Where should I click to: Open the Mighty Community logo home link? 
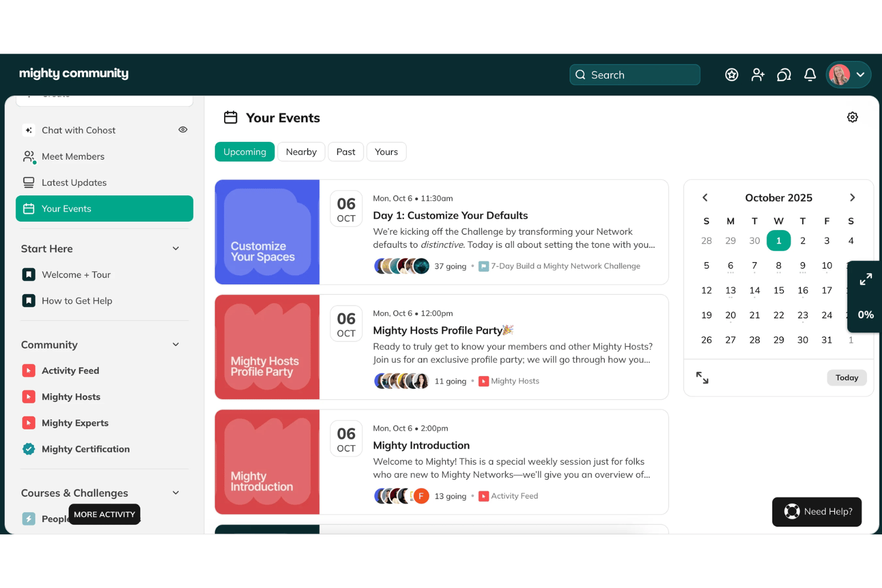click(74, 73)
